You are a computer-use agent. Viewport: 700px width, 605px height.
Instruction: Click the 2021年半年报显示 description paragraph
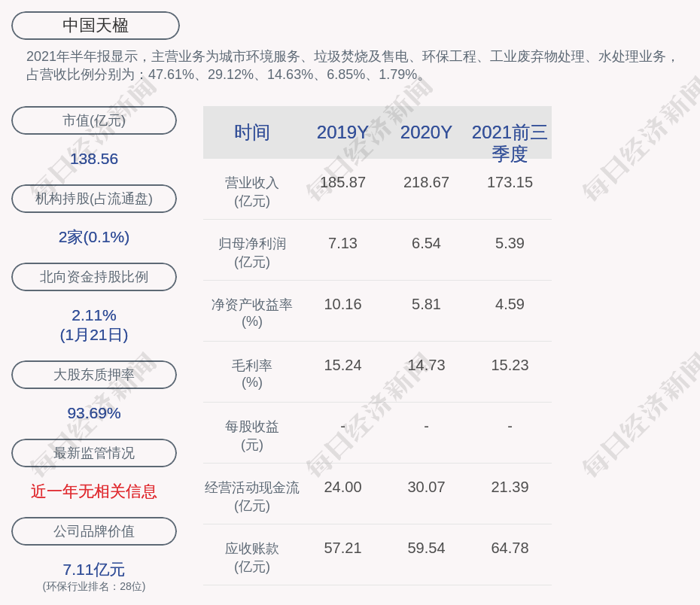pos(352,65)
